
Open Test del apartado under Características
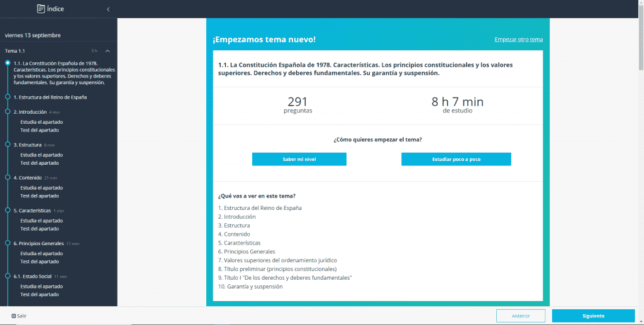(x=40, y=229)
